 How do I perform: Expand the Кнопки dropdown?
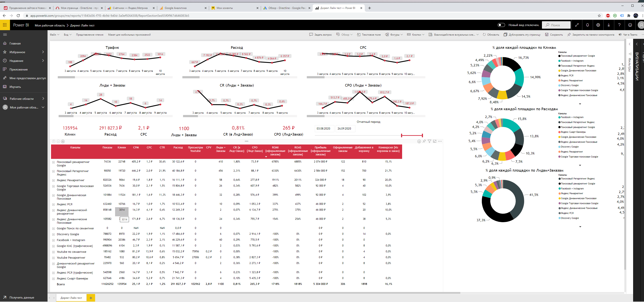pos(416,34)
